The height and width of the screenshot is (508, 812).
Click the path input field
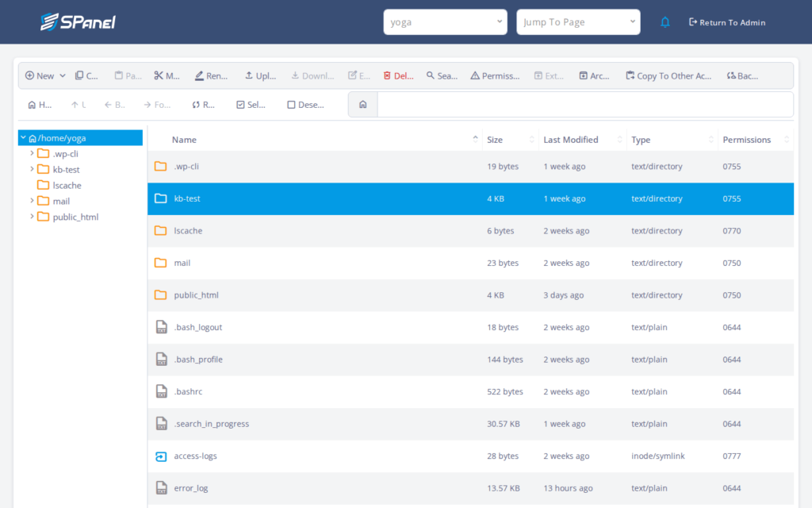[585, 105]
